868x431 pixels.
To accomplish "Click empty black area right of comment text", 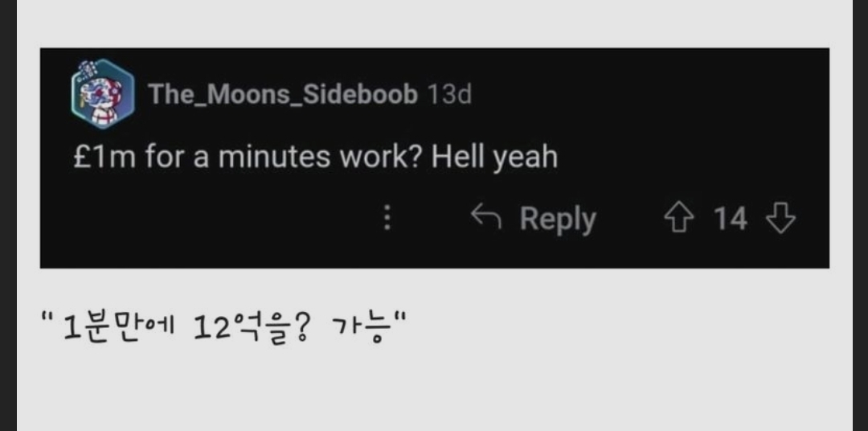I will [691, 157].
